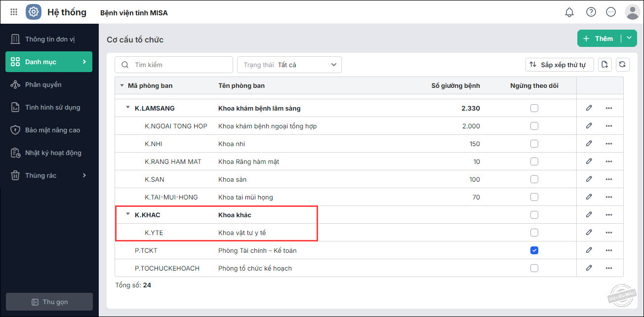The image size is (644, 317).
Task: Collapse the K.LAMSANG tree node
Action: point(128,108)
